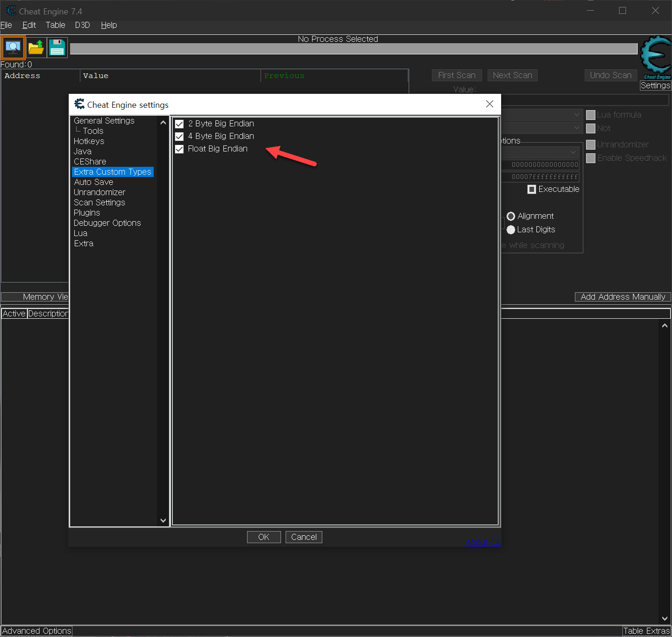Open Table Extras at bottom right
This screenshot has height=637, width=672.
646,631
